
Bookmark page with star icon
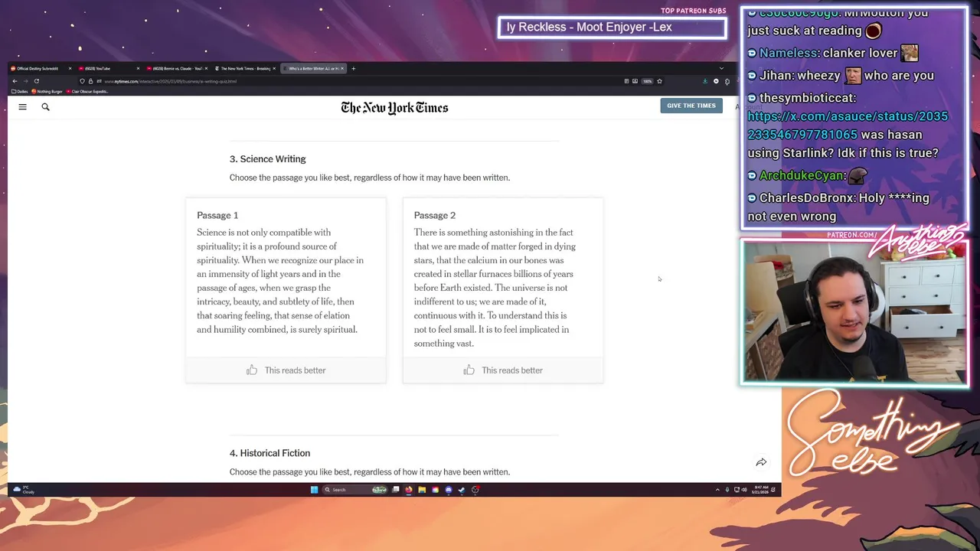point(659,81)
